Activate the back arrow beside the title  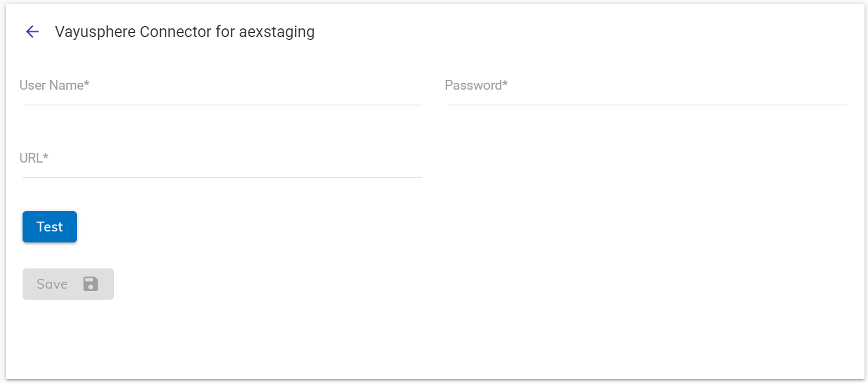tap(32, 32)
